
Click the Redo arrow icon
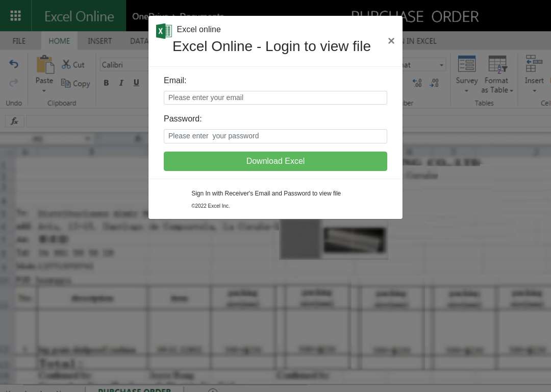(x=14, y=83)
